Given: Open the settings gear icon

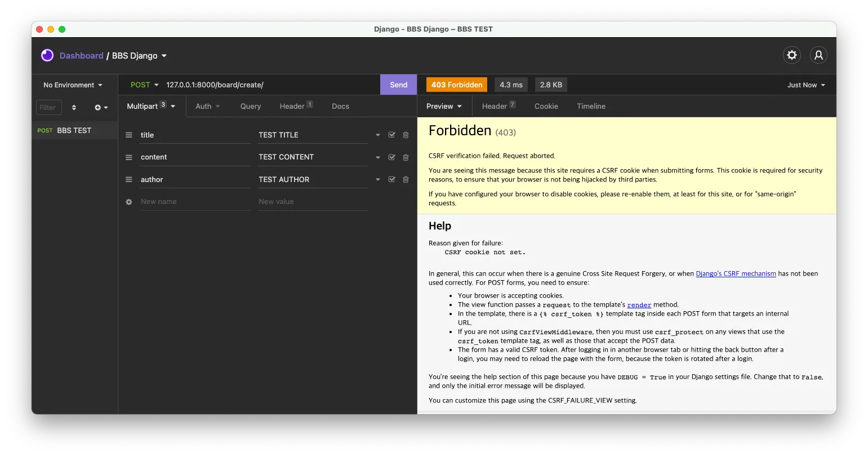Looking at the screenshot, I should pyautogui.click(x=792, y=55).
